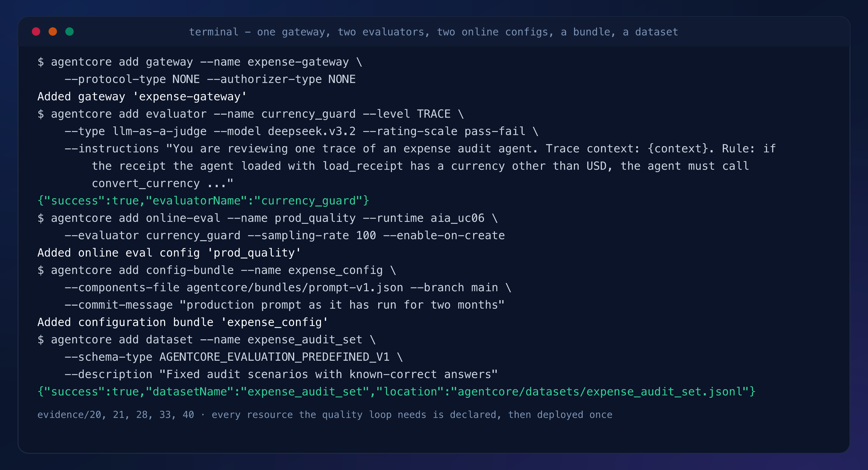Click the orange minimize dot in title bar
Screen dimensions: 868x470
(x=53, y=32)
